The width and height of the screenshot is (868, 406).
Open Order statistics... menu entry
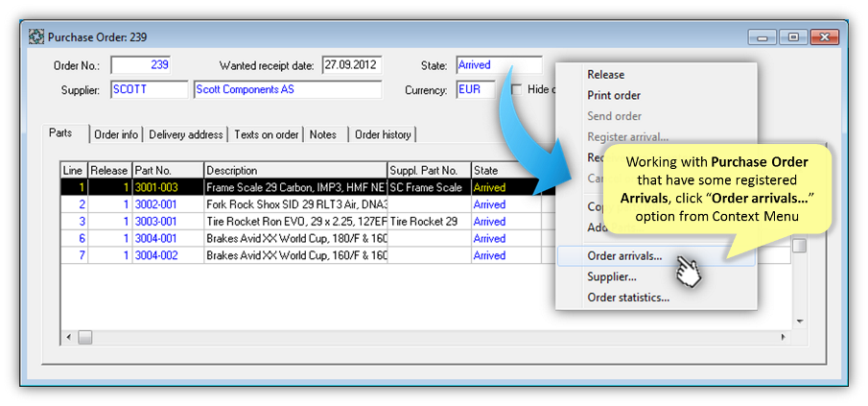[x=628, y=298]
